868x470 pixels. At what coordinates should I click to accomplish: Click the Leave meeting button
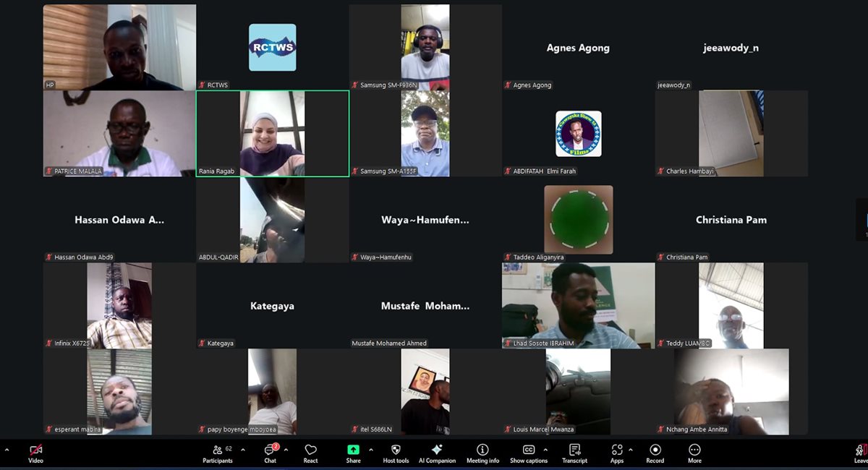click(860, 453)
